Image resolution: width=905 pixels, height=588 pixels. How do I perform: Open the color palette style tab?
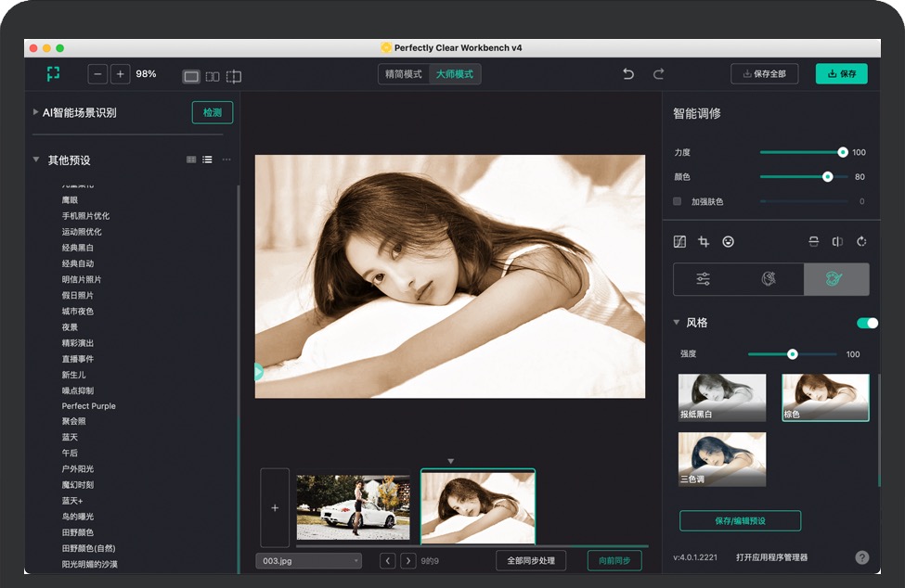[x=769, y=279]
